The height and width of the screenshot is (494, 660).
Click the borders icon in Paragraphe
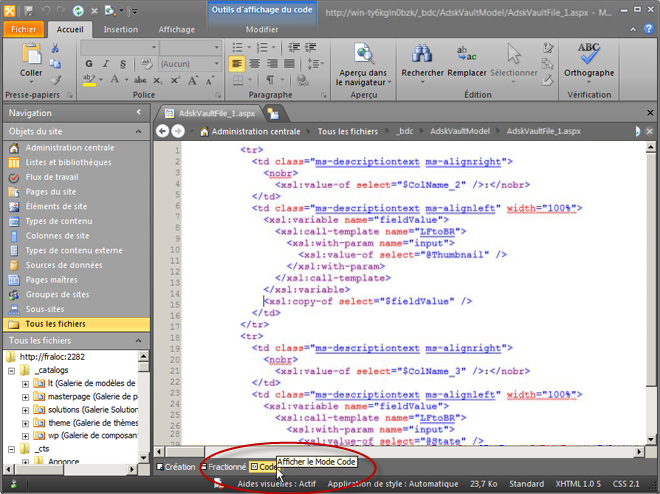[x=238, y=80]
